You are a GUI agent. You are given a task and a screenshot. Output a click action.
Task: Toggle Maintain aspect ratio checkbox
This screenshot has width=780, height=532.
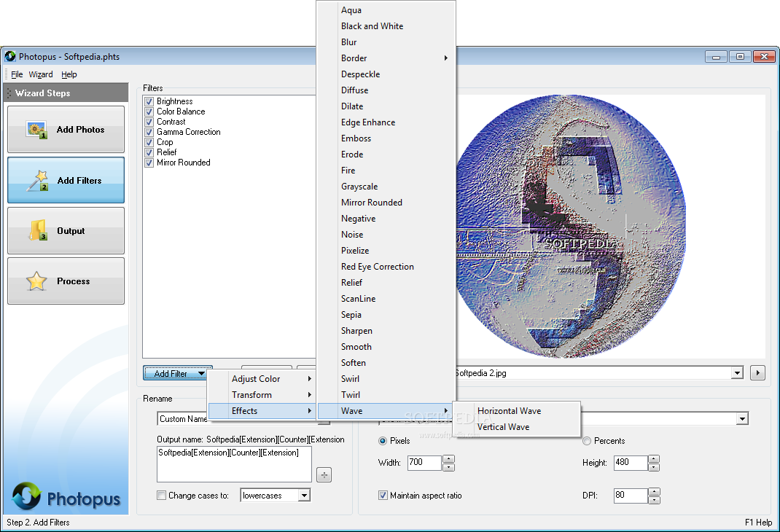point(383,496)
